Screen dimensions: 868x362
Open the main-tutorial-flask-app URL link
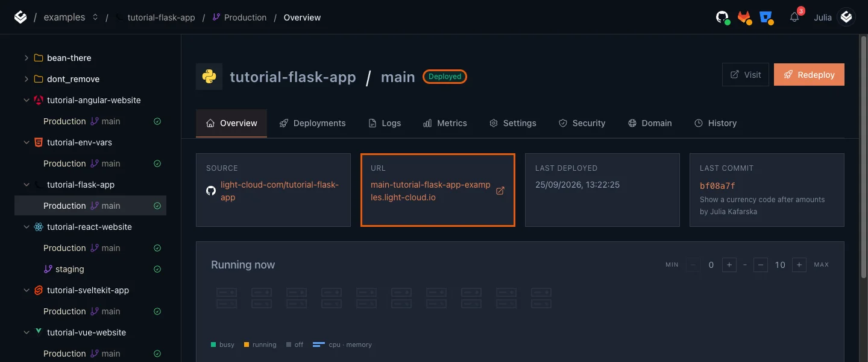(430, 191)
